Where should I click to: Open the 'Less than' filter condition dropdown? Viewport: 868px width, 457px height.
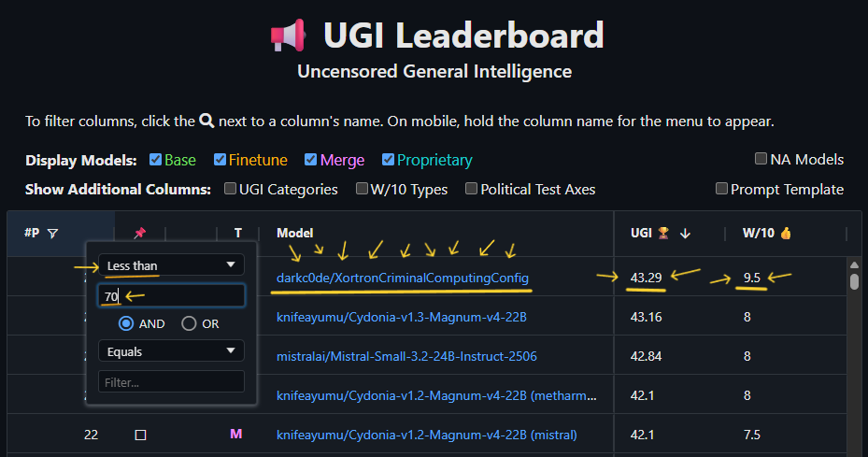[x=171, y=265]
